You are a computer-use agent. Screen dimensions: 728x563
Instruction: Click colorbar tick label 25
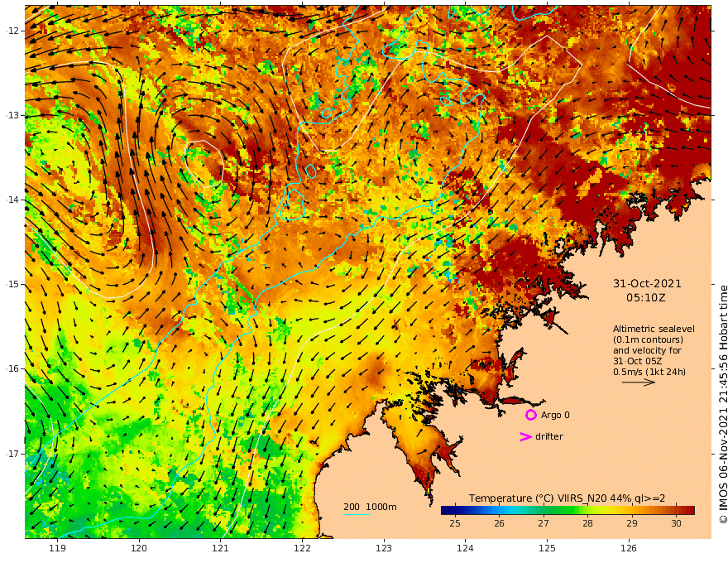click(x=455, y=523)
